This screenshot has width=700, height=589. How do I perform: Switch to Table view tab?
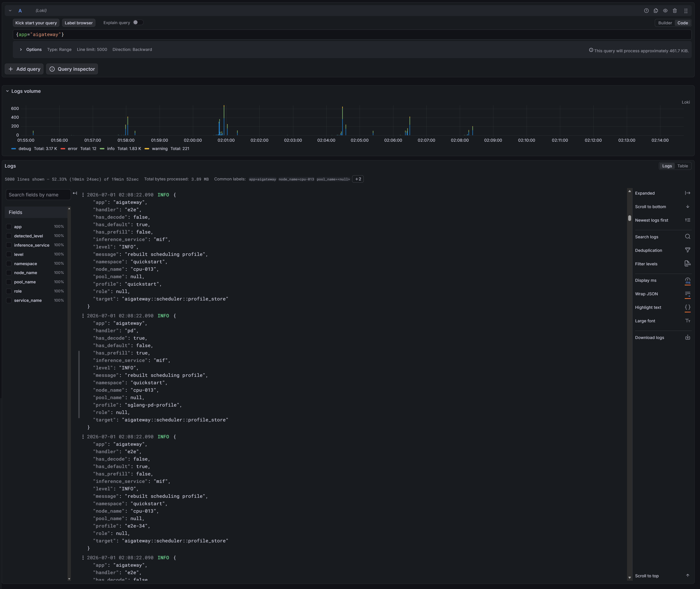[x=683, y=166]
